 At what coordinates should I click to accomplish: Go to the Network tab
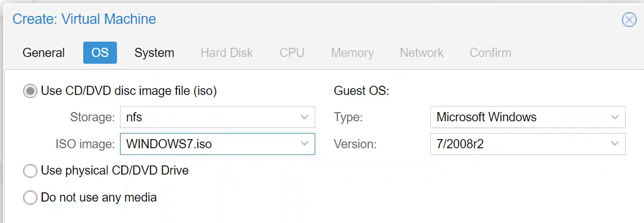coord(422,53)
